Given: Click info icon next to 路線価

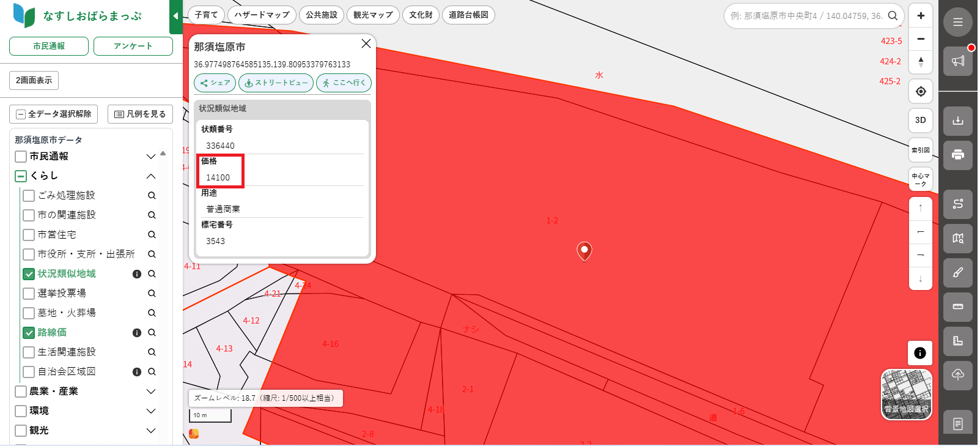Looking at the screenshot, I should pos(137,333).
